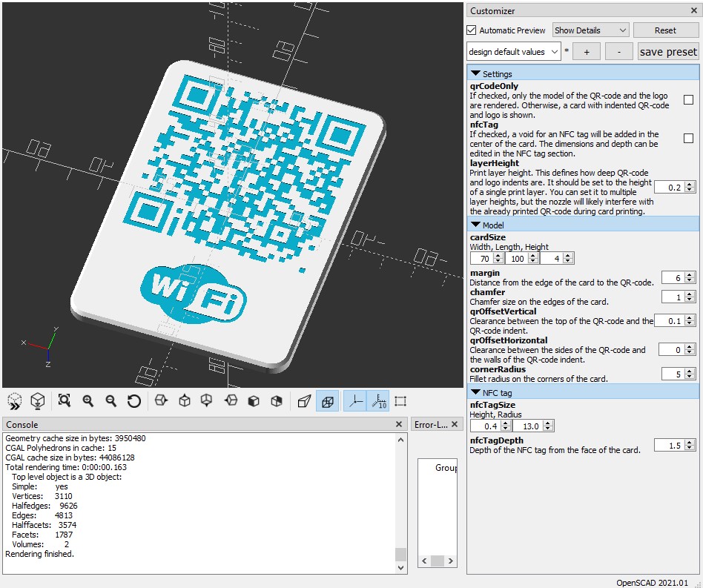The width and height of the screenshot is (703, 588).
Task: Increase layerHeight using its stepper arrow
Action: [x=690, y=183]
